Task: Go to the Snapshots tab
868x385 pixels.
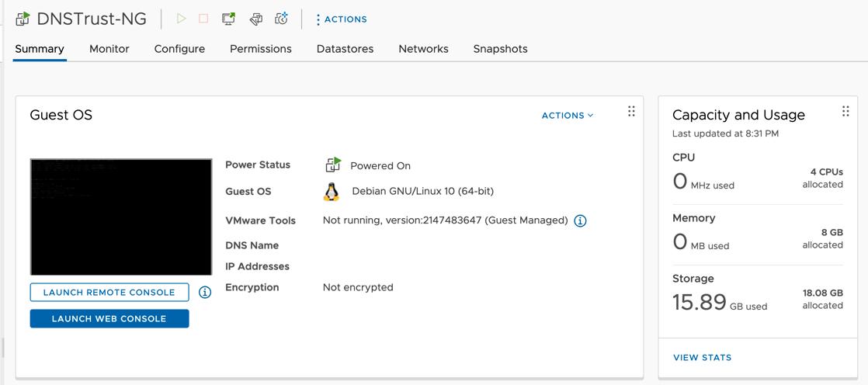Action: pyautogui.click(x=500, y=49)
